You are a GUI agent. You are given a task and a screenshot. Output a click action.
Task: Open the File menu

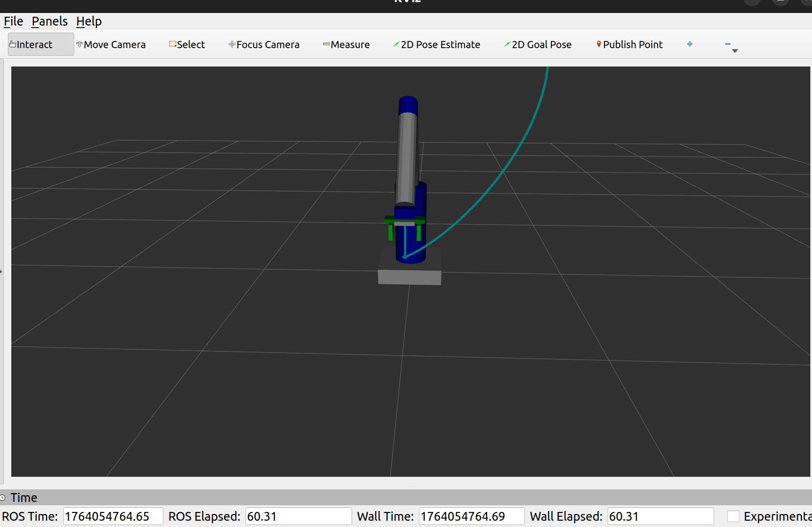click(13, 21)
